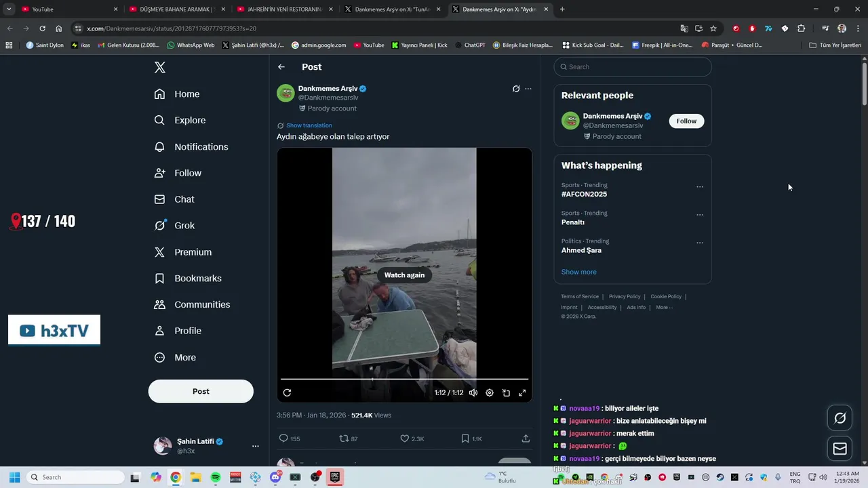The image size is (868, 488).
Task: Open the Privacy Policy link
Action: (x=625, y=296)
